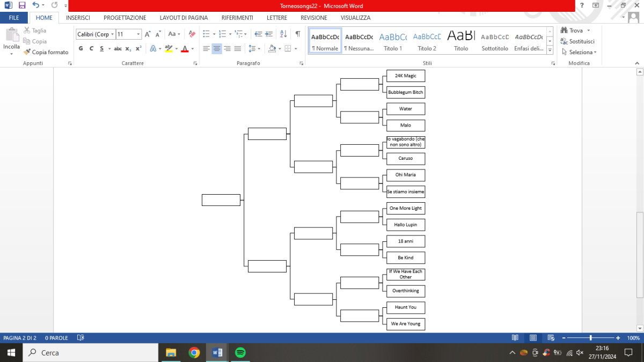The height and width of the screenshot is (362, 644).
Task: Expand the Calibri font name dropdown
Action: coord(112,34)
